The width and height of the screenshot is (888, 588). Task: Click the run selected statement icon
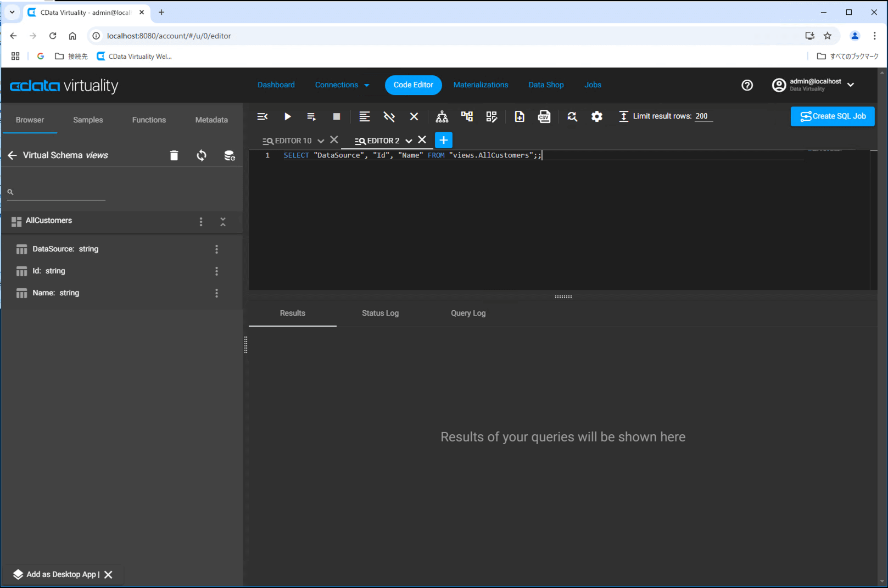(311, 116)
